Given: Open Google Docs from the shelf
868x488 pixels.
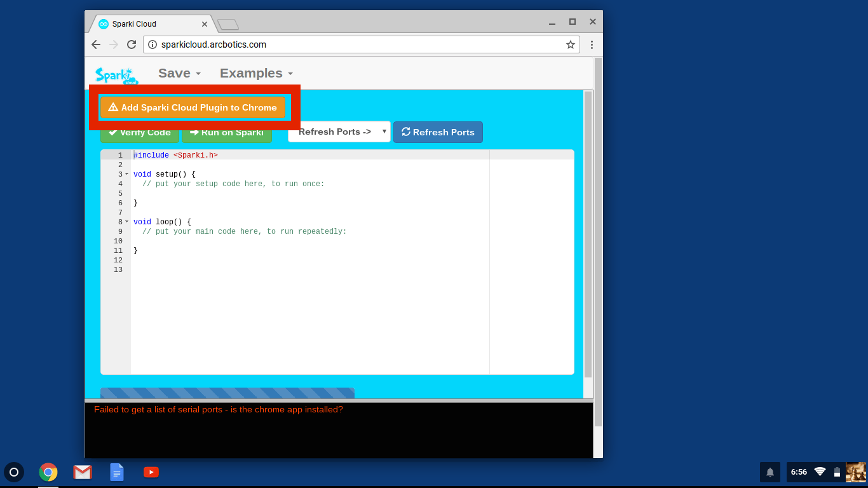Looking at the screenshot, I should 117,472.
